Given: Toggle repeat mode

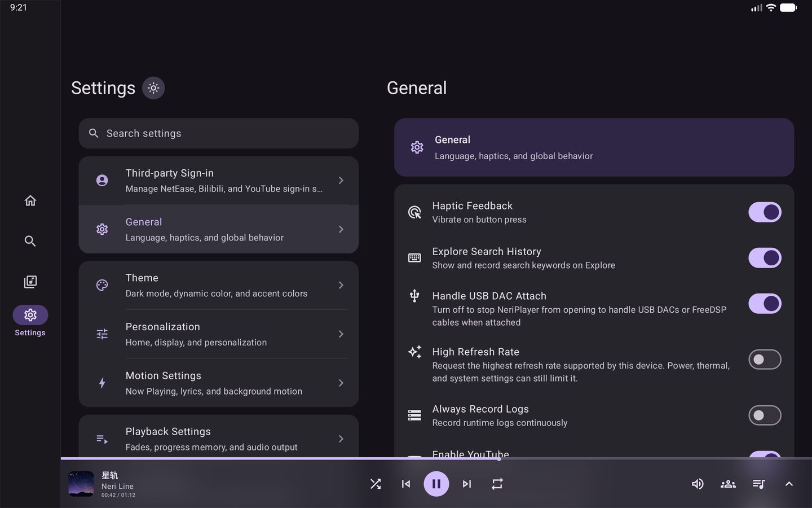Looking at the screenshot, I should [x=497, y=484].
